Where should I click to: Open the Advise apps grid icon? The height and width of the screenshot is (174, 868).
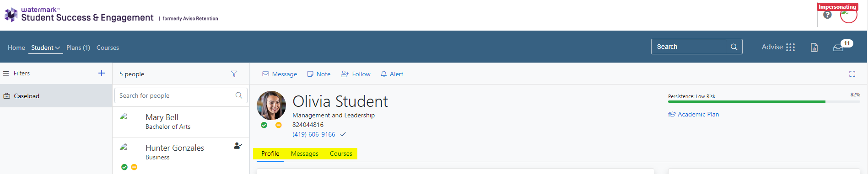point(791,47)
